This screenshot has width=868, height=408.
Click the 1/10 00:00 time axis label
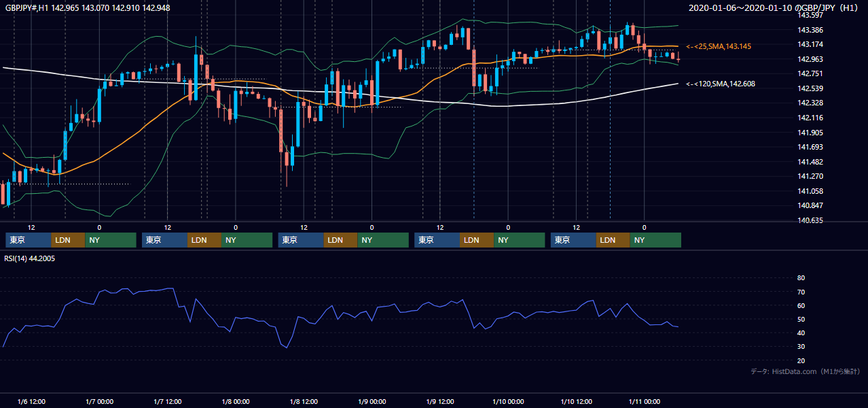(507, 401)
